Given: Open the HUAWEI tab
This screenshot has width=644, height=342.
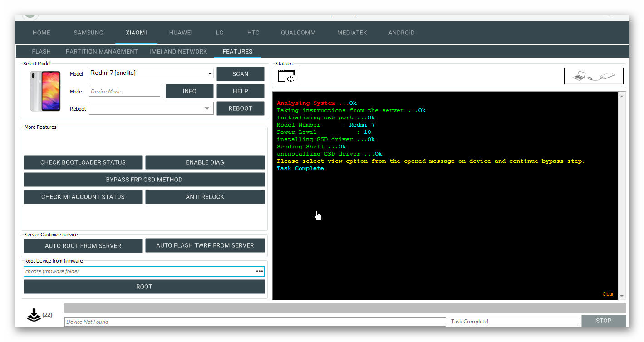Looking at the screenshot, I should 181,33.
